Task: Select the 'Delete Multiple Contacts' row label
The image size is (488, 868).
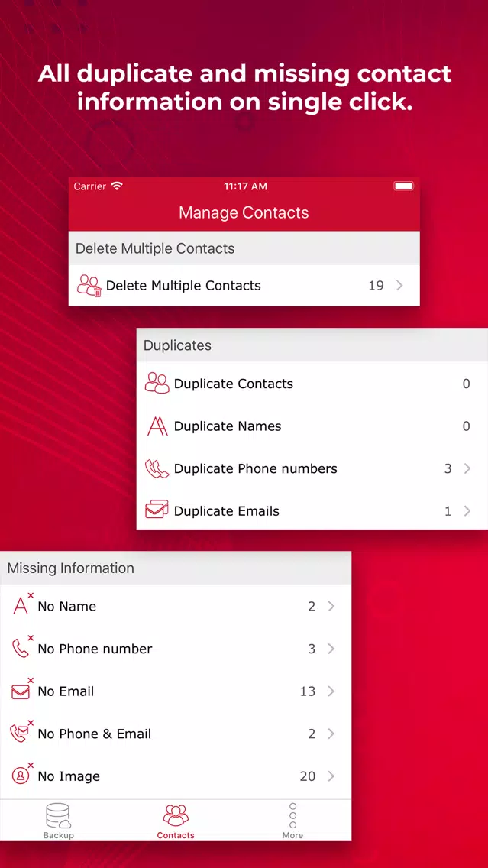Action: click(183, 286)
